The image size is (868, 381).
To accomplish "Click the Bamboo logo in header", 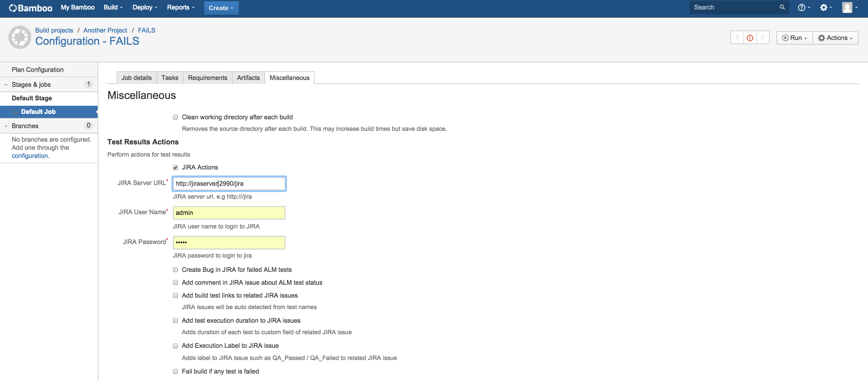I will pos(31,7).
